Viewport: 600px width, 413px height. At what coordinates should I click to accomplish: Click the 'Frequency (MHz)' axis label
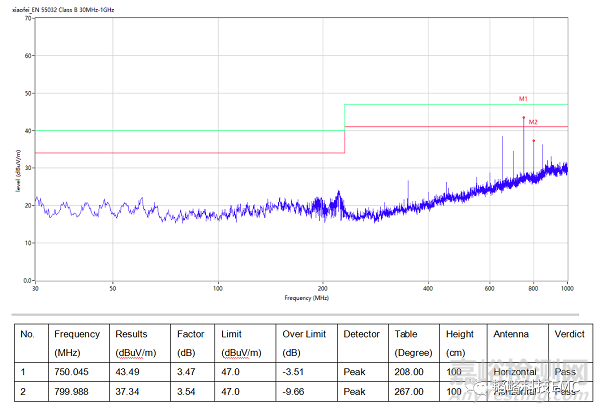307,298
